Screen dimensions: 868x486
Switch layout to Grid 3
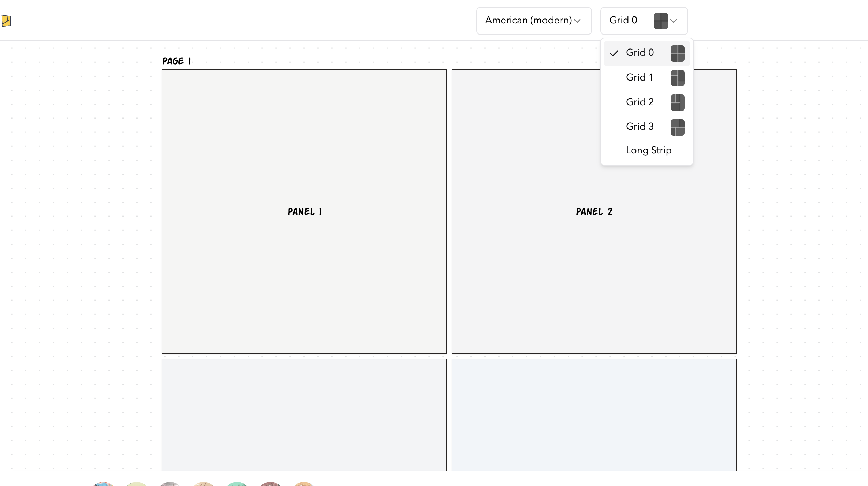tap(639, 127)
